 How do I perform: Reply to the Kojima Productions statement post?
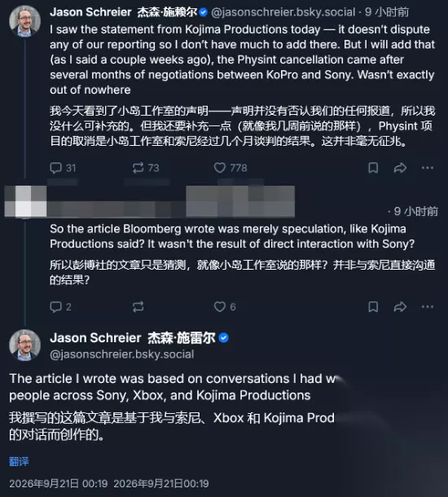click(63, 168)
